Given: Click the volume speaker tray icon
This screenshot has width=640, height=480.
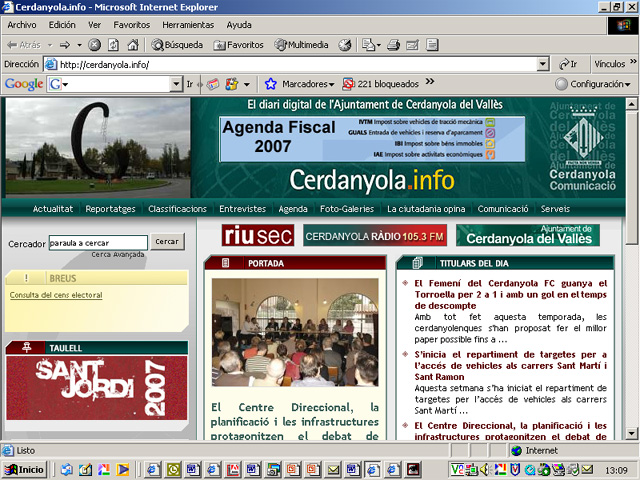Looking at the screenshot, I should (485, 470).
